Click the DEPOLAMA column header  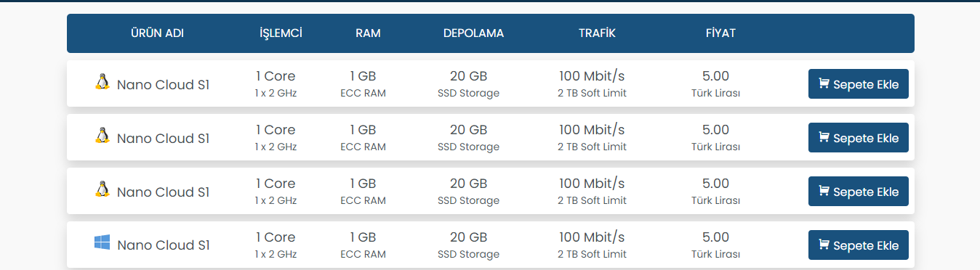coord(473,33)
